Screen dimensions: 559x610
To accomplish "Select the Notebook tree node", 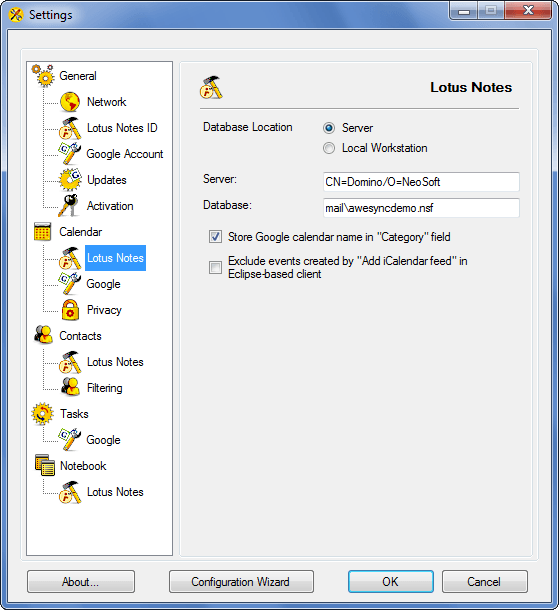I will (83, 466).
